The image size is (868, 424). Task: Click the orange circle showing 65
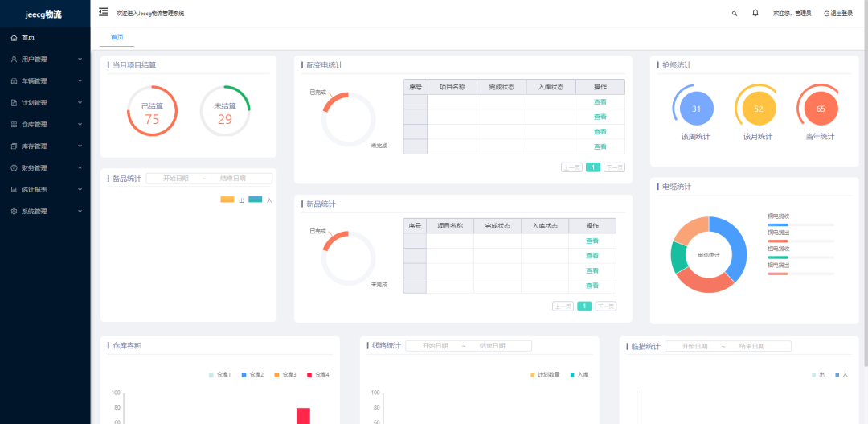[x=821, y=109]
